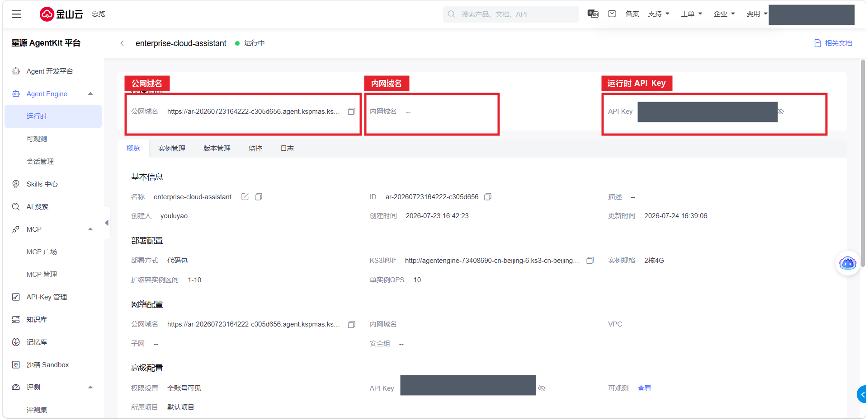Viewport: 868px width, 420px height.
Task: Copy the ar-20260723164222-c305d656 ID
Action: [488, 197]
